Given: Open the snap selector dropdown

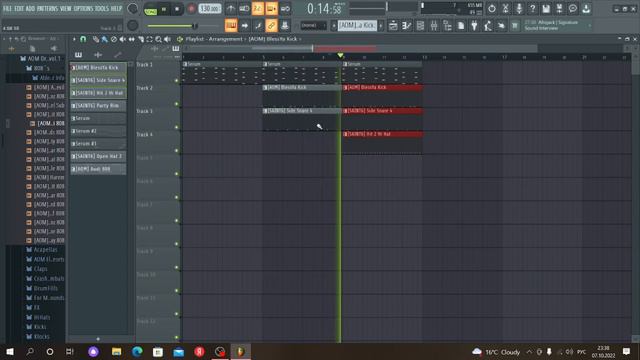Looking at the screenshot, I should (x=313, y=25).
